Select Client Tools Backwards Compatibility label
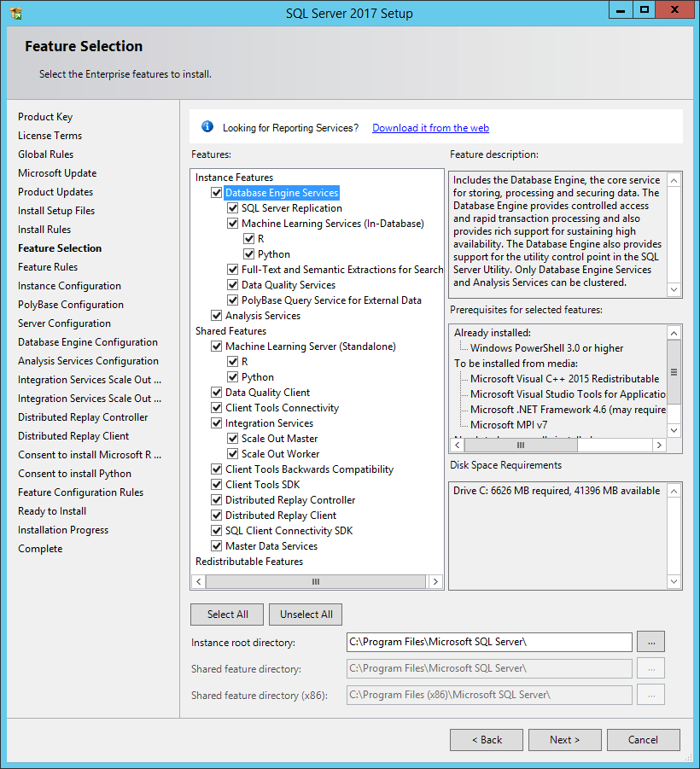This screenshot has height=769, width=700. pos(309,469)
